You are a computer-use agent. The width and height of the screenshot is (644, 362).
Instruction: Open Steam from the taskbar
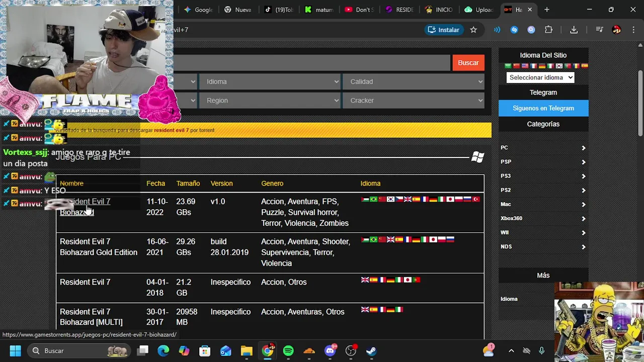point(371,350)
